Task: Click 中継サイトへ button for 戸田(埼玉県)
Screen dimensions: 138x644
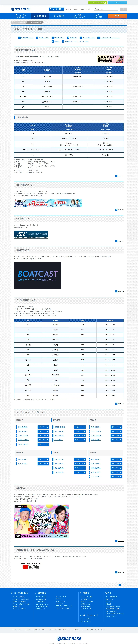Action: (x=43, y=431)
